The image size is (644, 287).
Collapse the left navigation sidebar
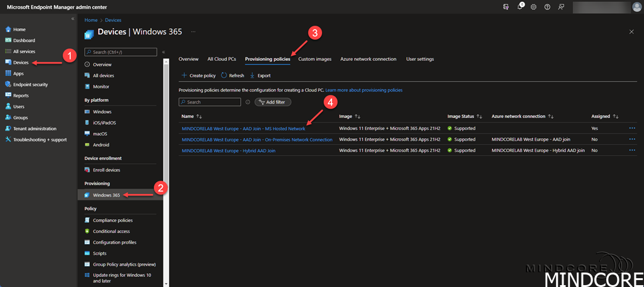point(72,19)
